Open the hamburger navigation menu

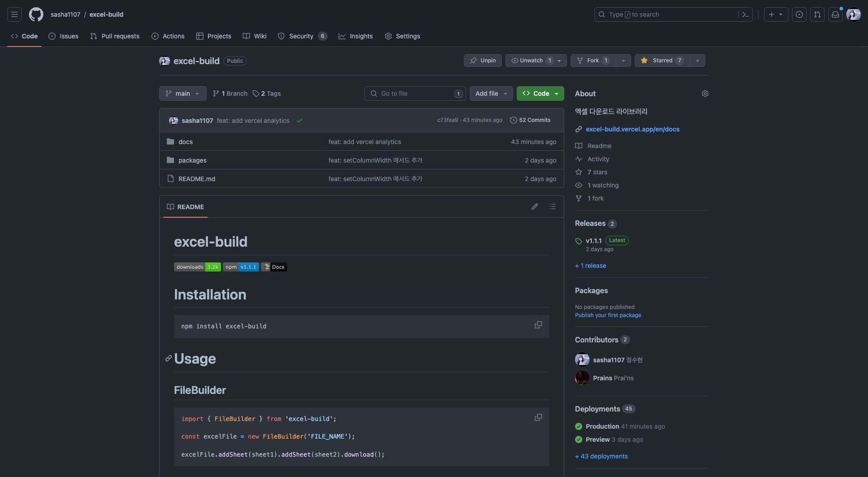(x=14, y=14)
